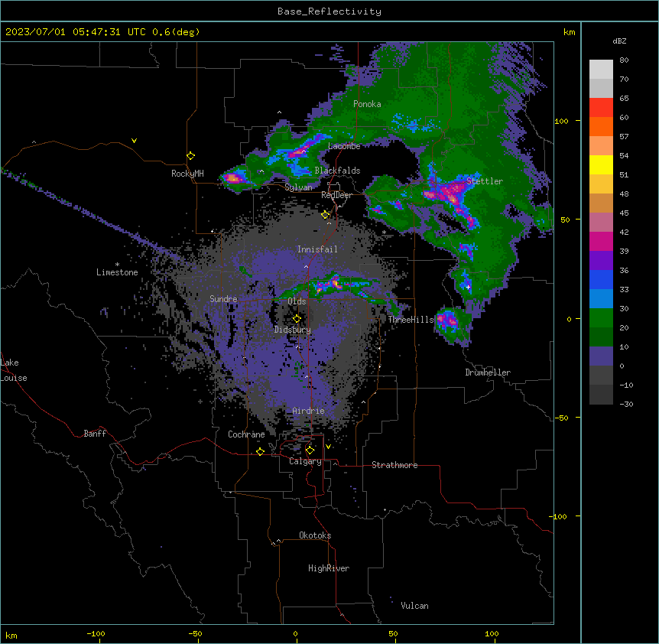Click the Strathmore city label

click(x=394, y=465)
